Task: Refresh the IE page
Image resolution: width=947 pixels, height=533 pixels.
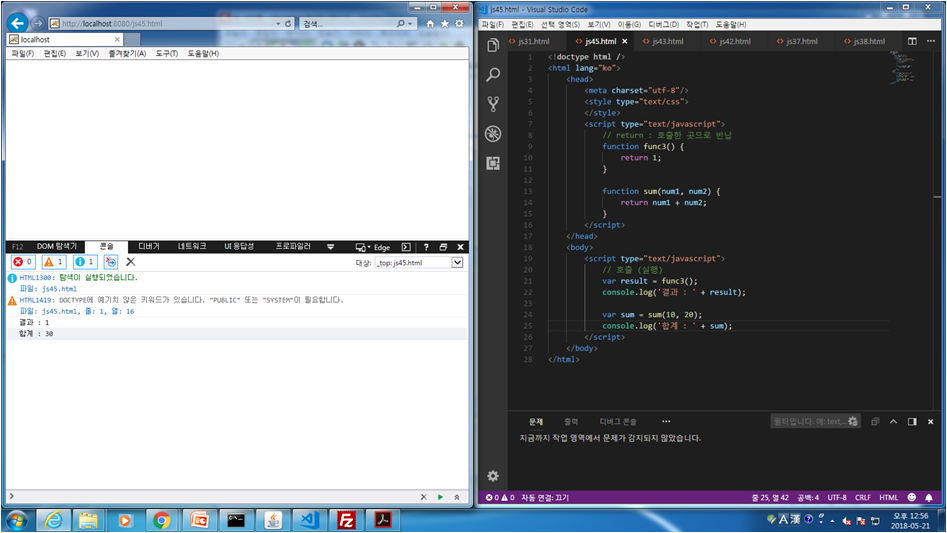Action: pyautogui.click(x=288, y=24)
